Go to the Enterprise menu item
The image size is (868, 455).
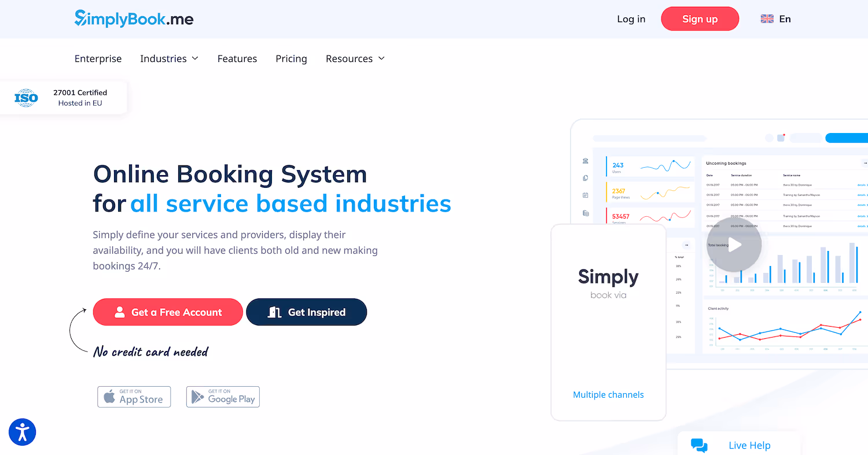click(98, 58)
